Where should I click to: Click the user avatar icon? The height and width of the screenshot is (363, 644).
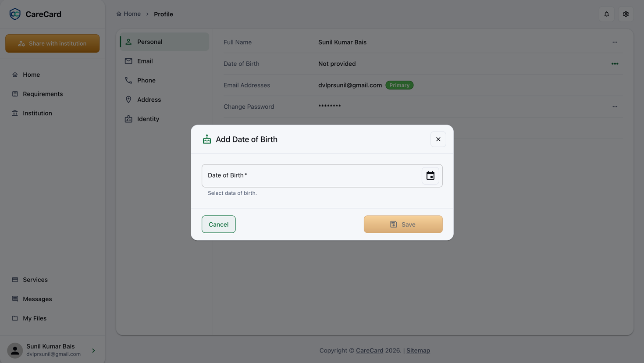(x=15, y=350)
